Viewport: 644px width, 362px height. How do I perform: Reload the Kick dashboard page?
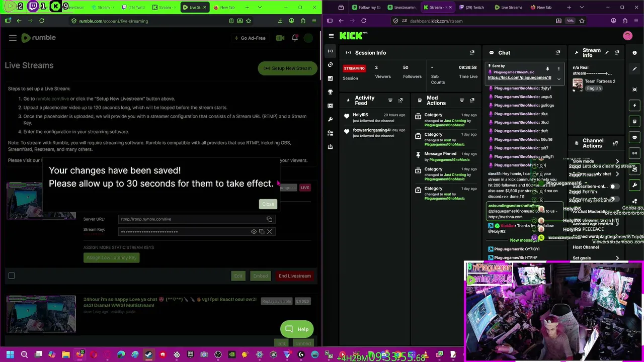point(363,21)
